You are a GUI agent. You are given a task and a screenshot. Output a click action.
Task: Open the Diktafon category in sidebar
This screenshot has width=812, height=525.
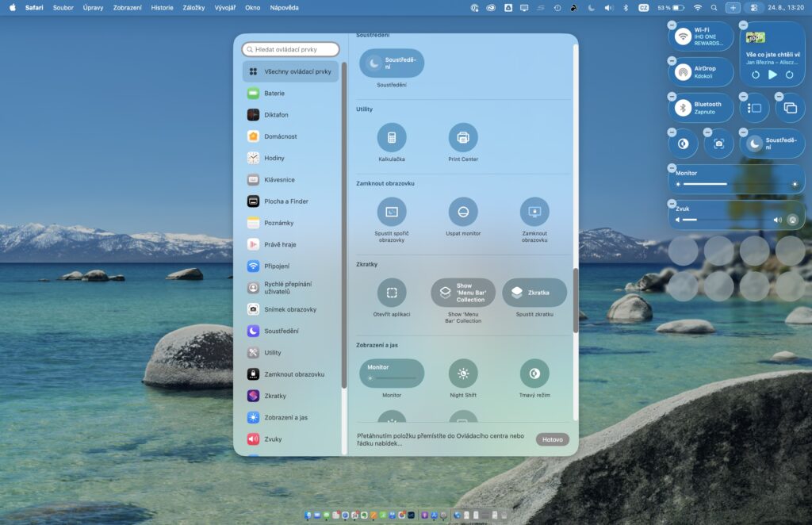click(290, 115)
